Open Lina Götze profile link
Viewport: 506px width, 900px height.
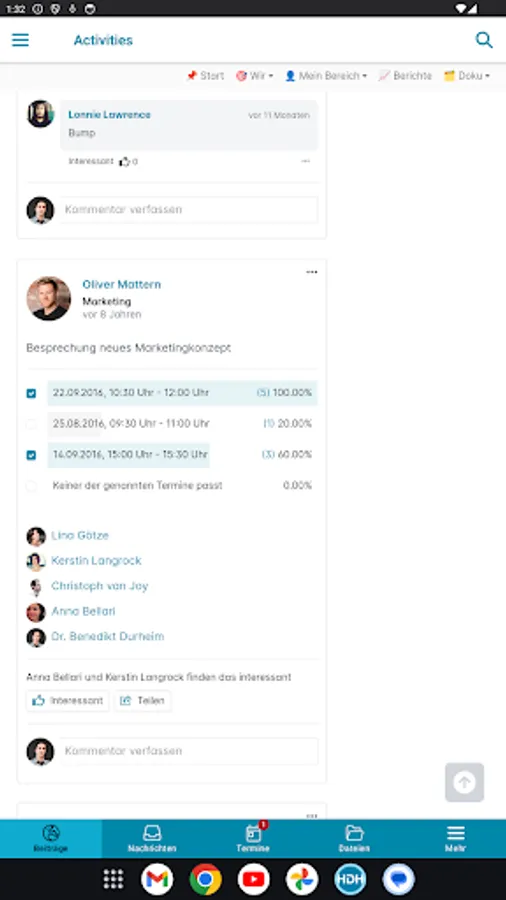(x=80, y=536)
